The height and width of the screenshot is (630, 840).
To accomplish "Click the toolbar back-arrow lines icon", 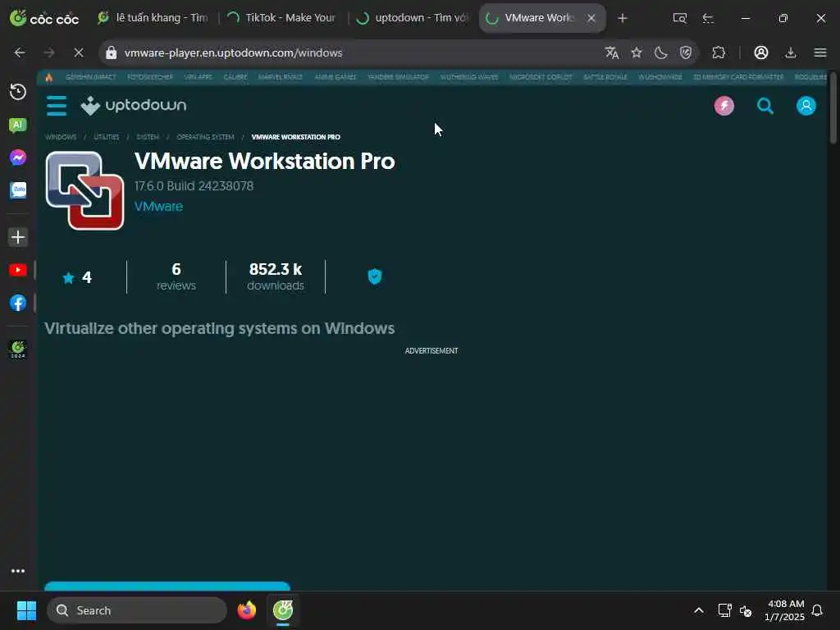I will [x=708, y=18].
